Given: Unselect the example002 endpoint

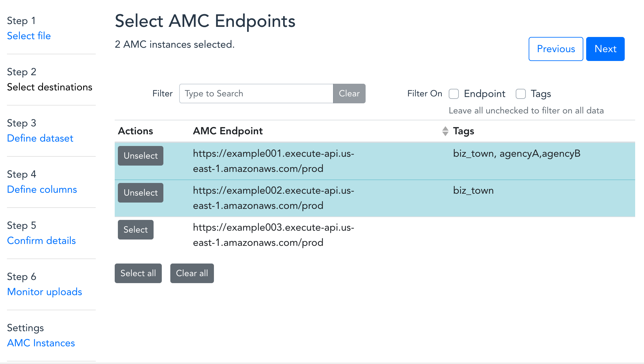Looking at the screenshot, I should tap(140, 193).
